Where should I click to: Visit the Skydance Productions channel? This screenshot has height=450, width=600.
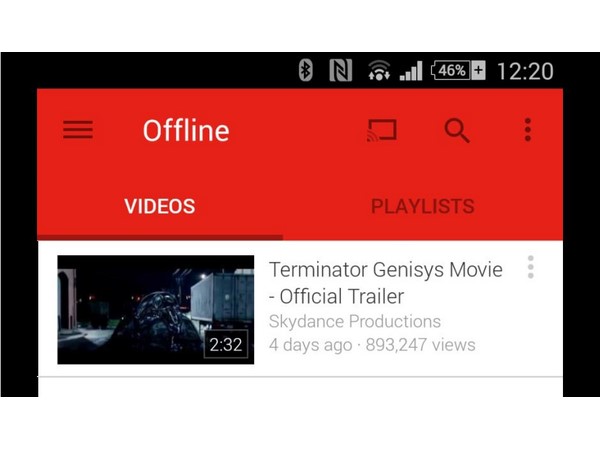pos(355,321)
